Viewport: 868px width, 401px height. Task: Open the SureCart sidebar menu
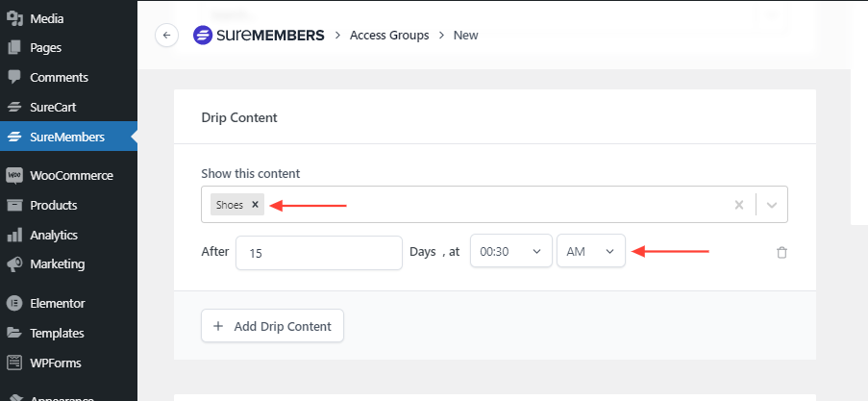coord(52,107)
